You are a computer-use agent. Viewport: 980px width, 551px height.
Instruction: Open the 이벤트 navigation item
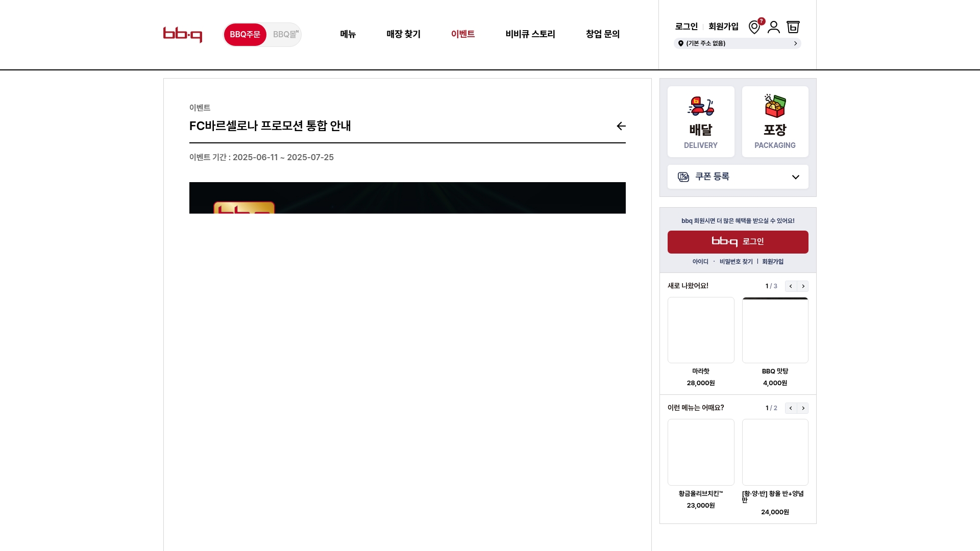pos(463,34)
